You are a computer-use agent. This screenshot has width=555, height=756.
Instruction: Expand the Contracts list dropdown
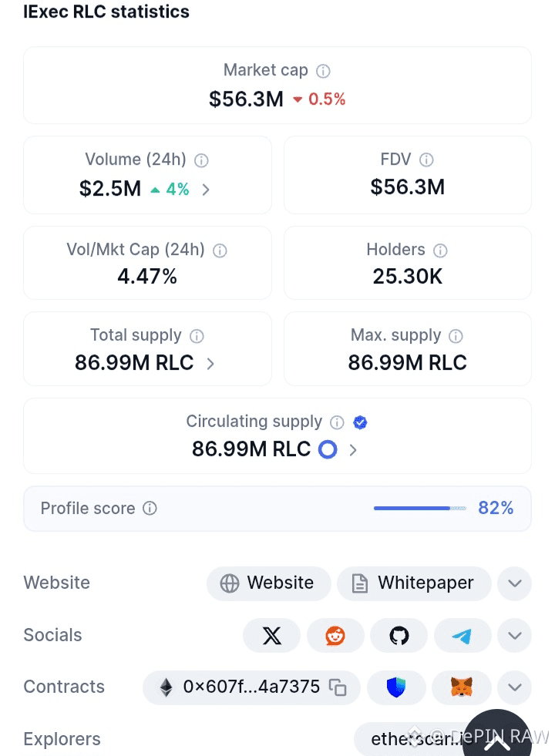[x=514, y=687]
